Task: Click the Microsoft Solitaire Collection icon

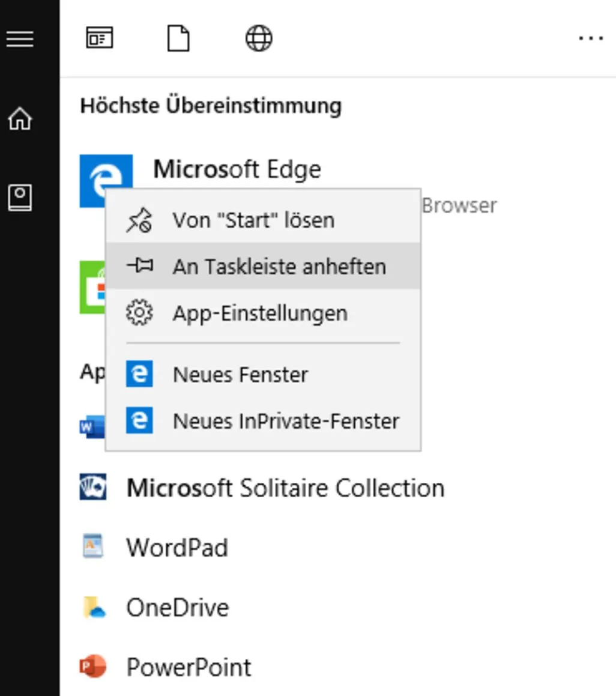Action: 93,487
